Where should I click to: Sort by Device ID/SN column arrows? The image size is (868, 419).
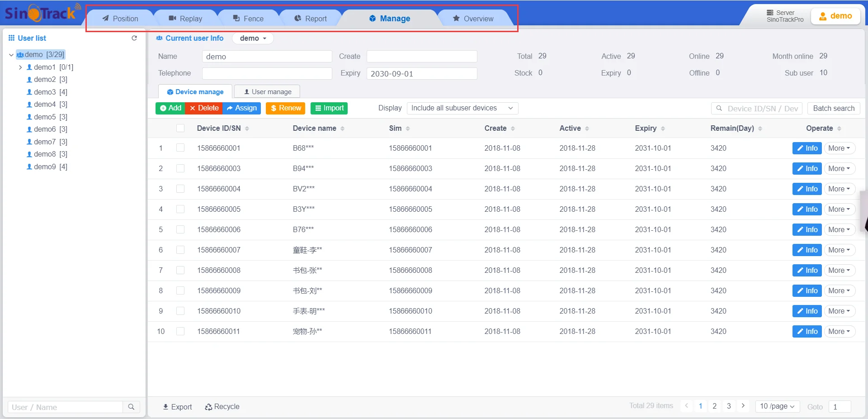[x=247, y=129]
